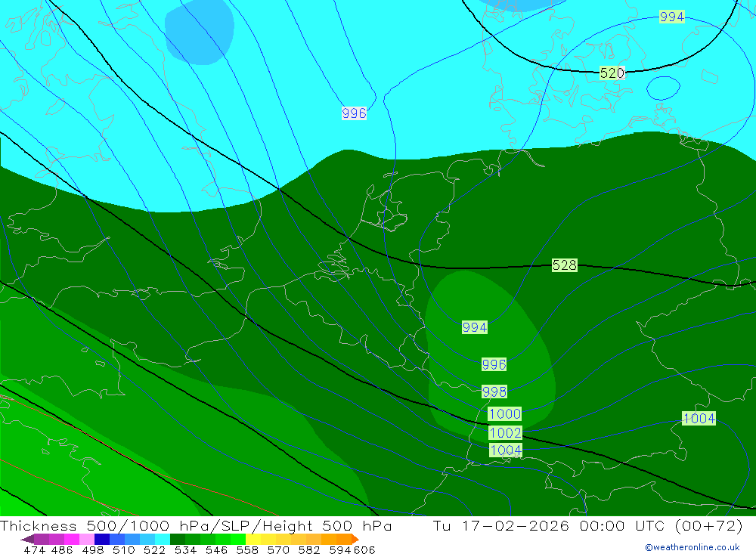The image size is (756, 554).
Task: Click the 994 isobar label in the low centre
Action: [475, 327]
